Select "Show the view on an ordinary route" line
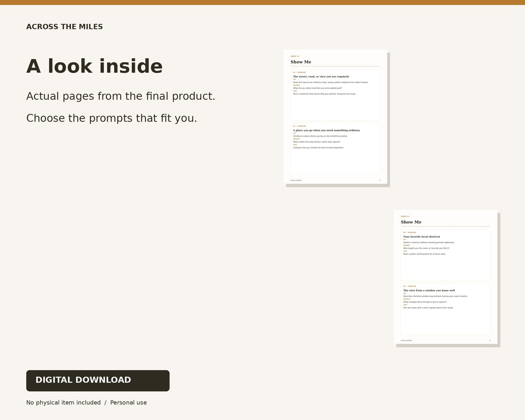525x420 pixels. [331, 82]
